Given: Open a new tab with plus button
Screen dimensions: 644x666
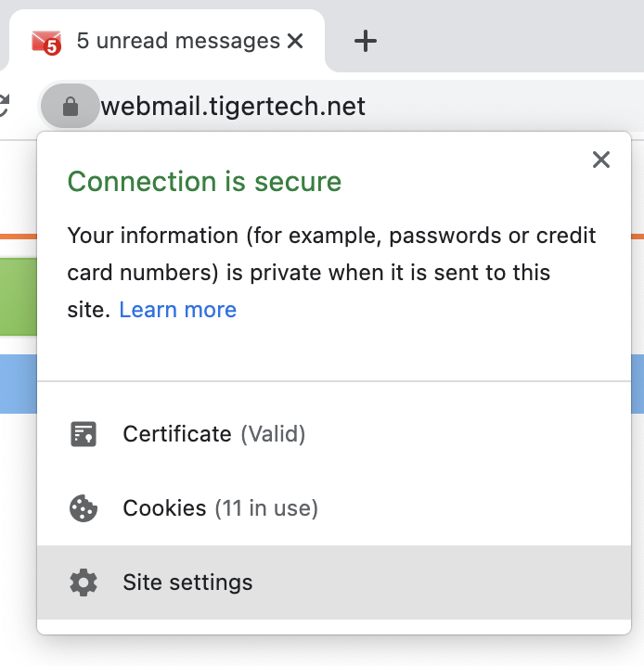Looking at the screenshot, I should 366,41.
